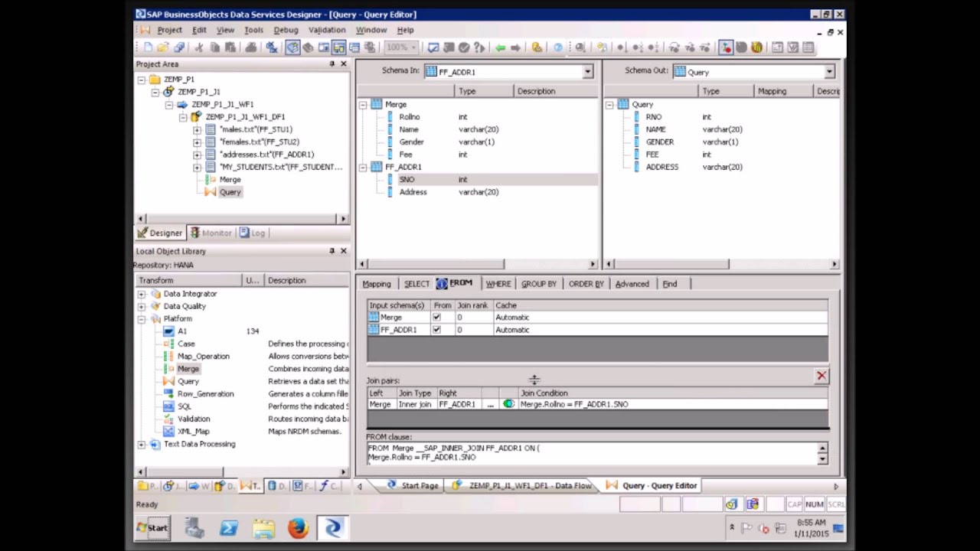Image resolution: width=980 pixels, height=551 pixels.
Task: Click the Cut scissors toolbar icon
Action: (198, 47)
